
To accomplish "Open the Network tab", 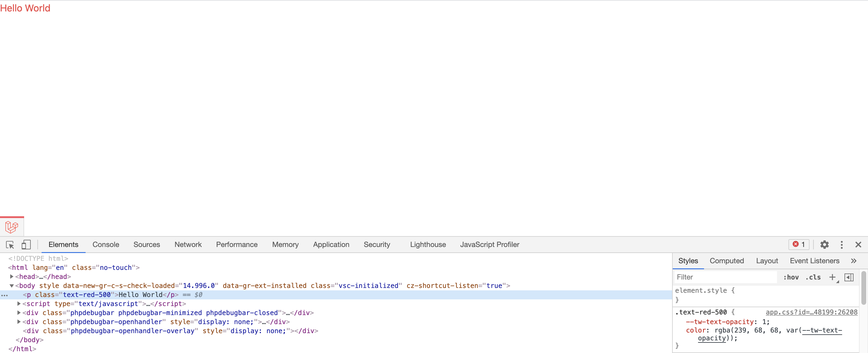I will coord(188,245).
